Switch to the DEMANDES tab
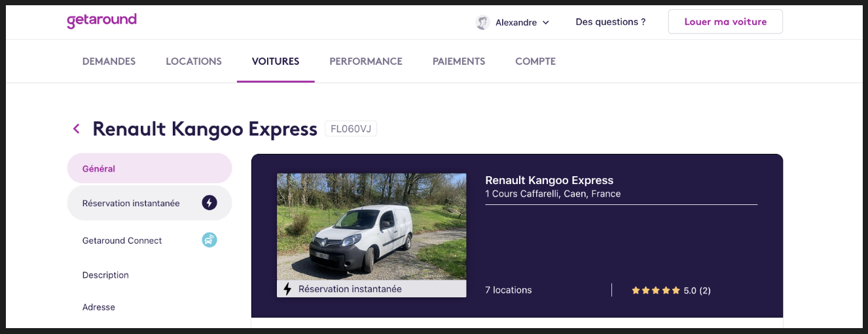Screen dimensions: 868x334 (109, 62)
